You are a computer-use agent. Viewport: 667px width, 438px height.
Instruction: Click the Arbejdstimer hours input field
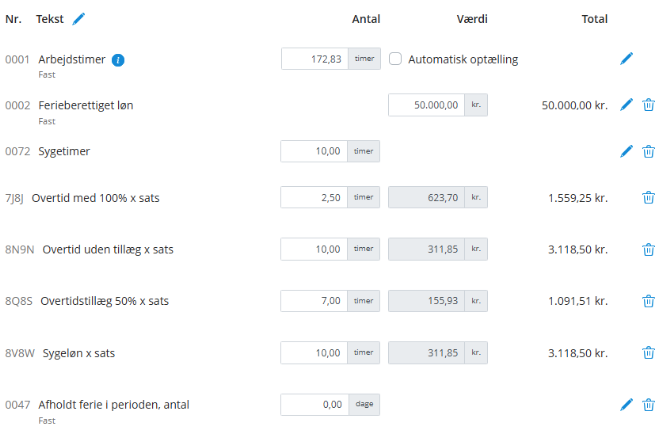[315, 59]
